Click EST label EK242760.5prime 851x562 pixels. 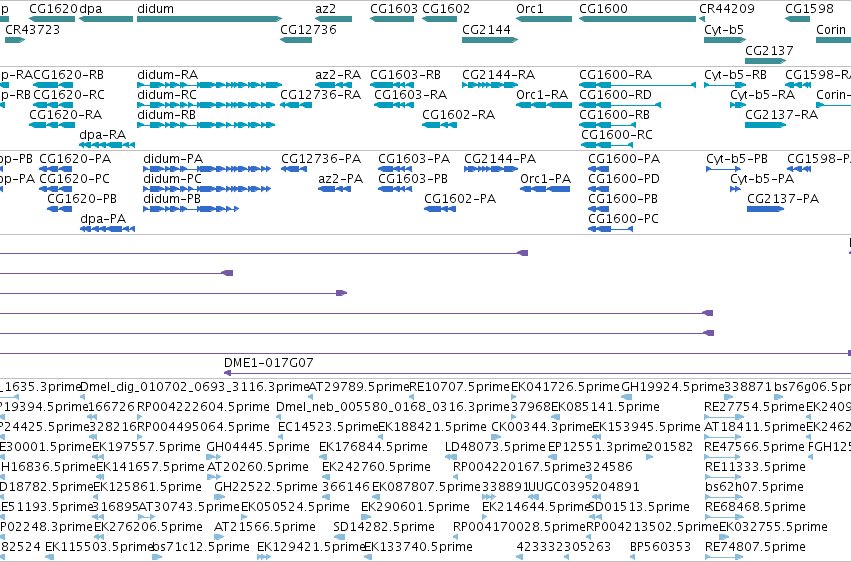376,467
